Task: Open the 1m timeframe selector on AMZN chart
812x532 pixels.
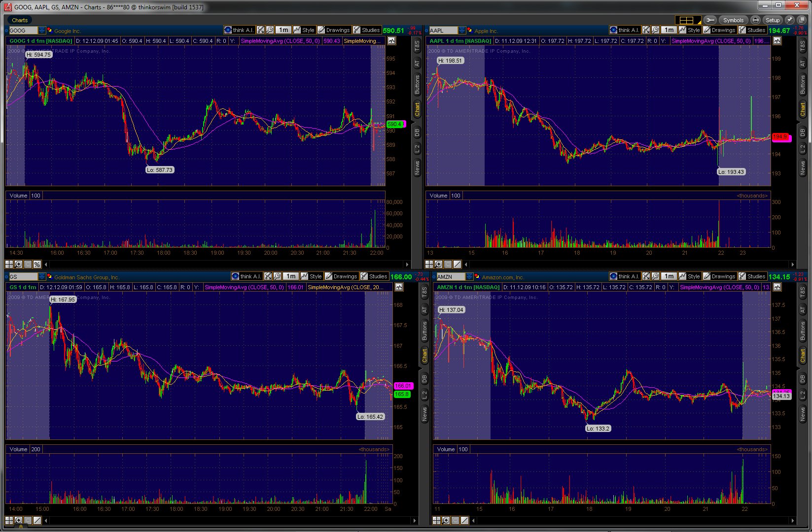Action: coord(669,276)
